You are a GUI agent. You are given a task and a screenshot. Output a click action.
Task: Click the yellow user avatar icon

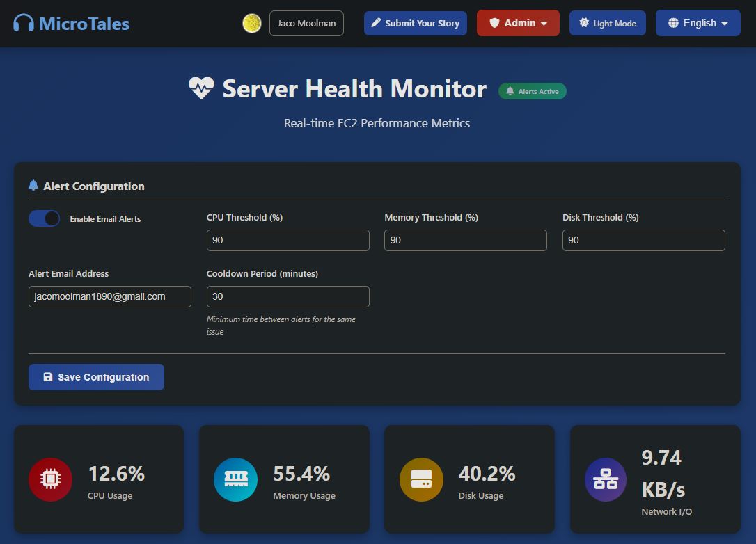[x=251, y=23]
